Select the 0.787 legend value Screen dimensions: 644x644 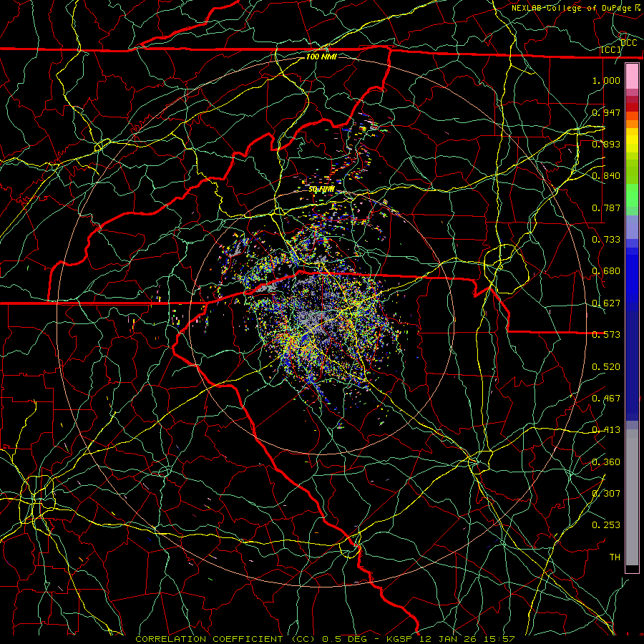coord(606,208)
